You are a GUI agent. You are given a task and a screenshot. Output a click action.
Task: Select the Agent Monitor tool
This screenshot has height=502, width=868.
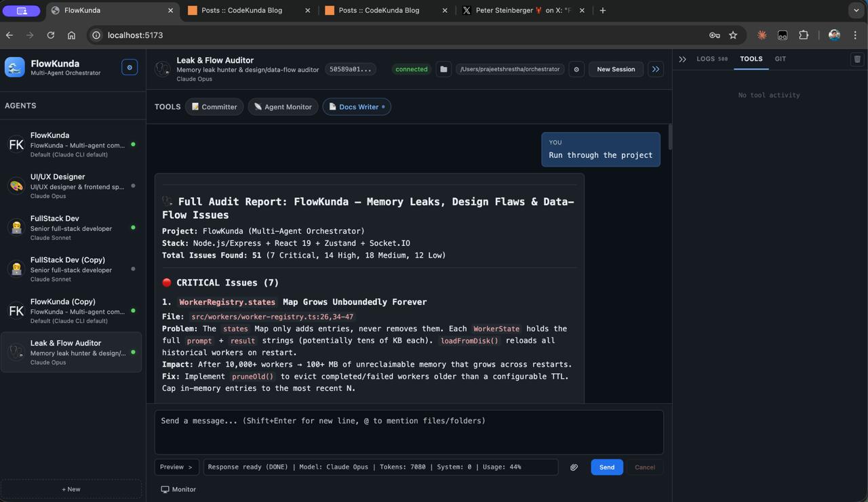283,106
